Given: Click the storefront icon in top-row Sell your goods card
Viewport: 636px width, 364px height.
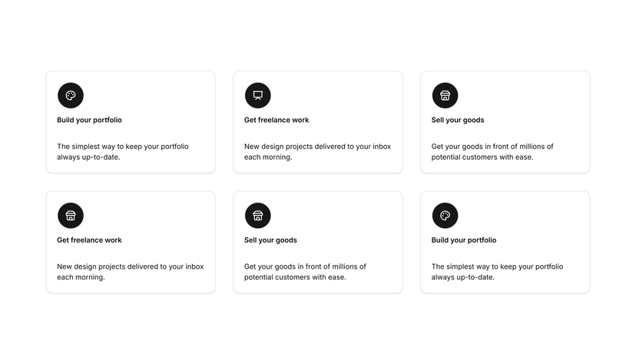Looking at the screenshot, I should pyautogui.click(x=445, y=96).
